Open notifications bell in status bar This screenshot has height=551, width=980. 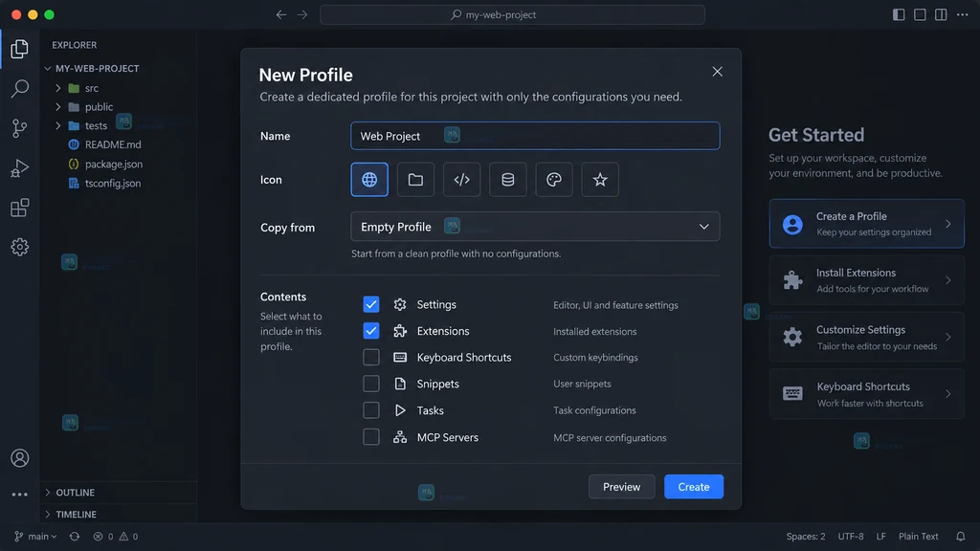(961, 536)
